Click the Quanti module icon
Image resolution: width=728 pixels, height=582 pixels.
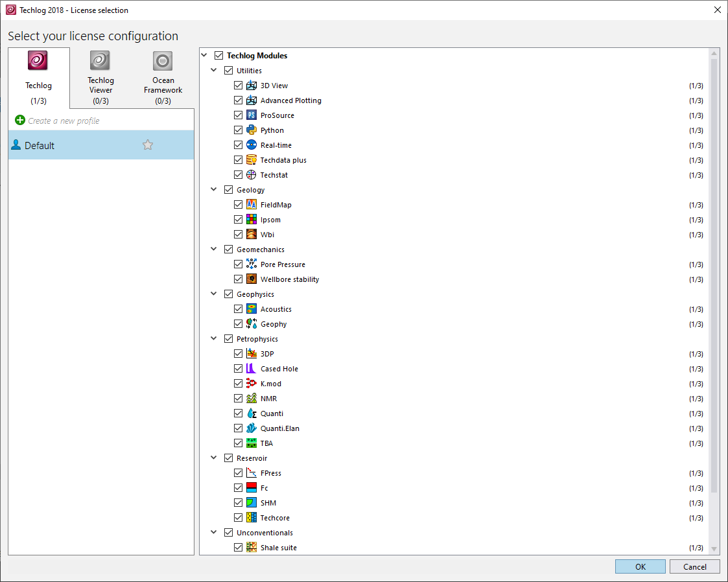coord(251,413)
